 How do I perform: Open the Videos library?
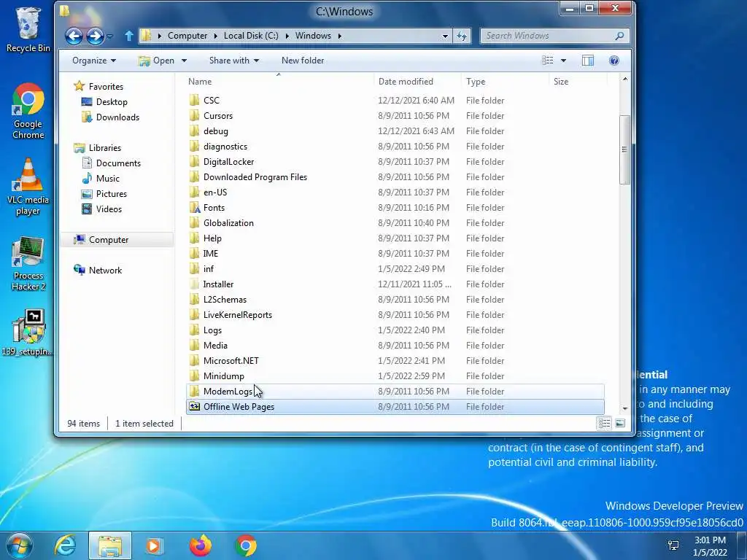(109, 209)
